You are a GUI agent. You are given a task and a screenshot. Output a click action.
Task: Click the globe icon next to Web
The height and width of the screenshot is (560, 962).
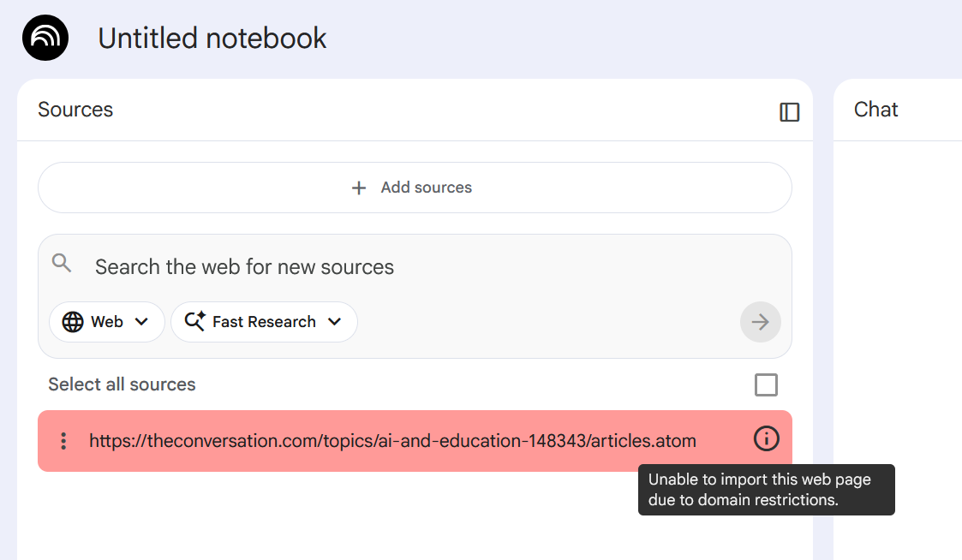click(75, 322)
